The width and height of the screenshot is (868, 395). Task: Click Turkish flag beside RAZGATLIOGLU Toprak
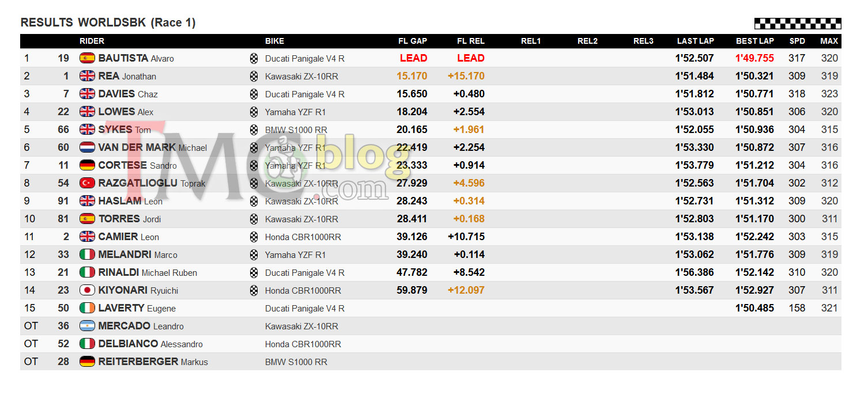pos(87,183)
